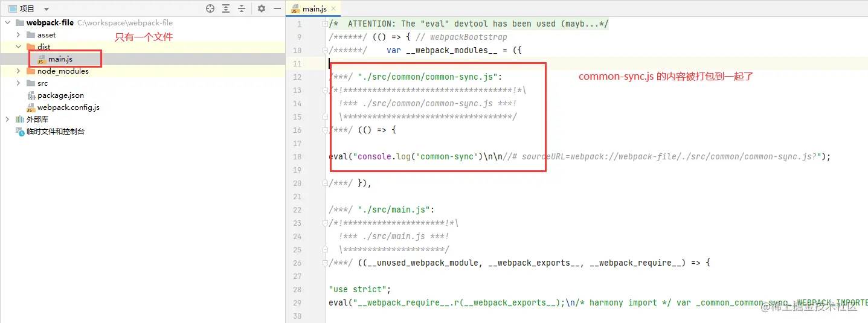868x323 pixels.
Task: Collapse the dist folder chevron
Action: 19,47
